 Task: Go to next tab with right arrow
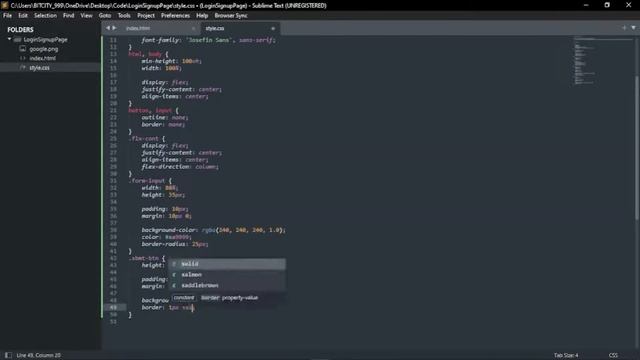pos(114,28)
